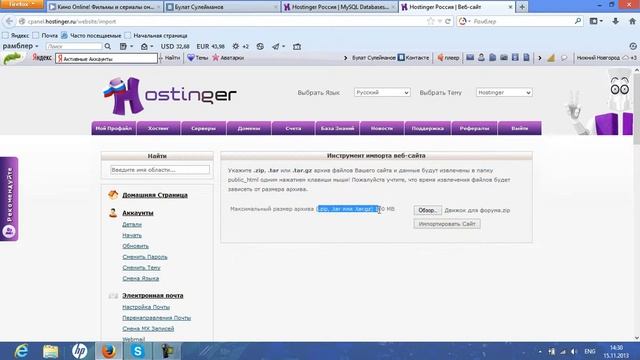
Task: Open the Сменить Пароль sidebar link
Action: coord(145,257)
